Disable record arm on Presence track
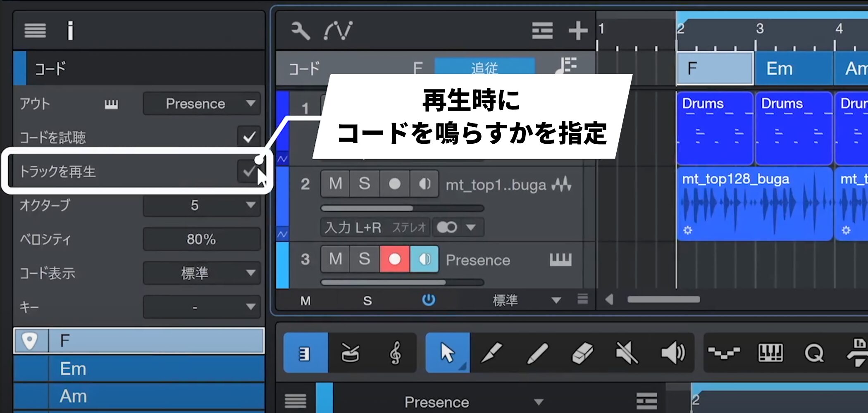 point(394,259)
